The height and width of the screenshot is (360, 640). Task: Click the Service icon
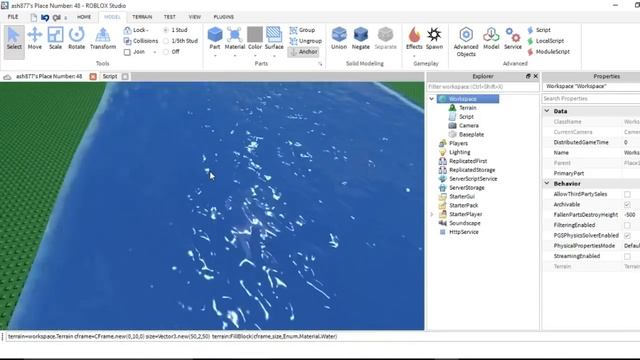coord(513,39)
